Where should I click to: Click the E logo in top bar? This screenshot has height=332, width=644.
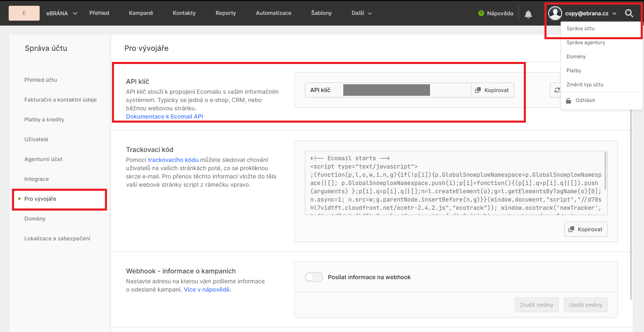[x=24, y=13]
